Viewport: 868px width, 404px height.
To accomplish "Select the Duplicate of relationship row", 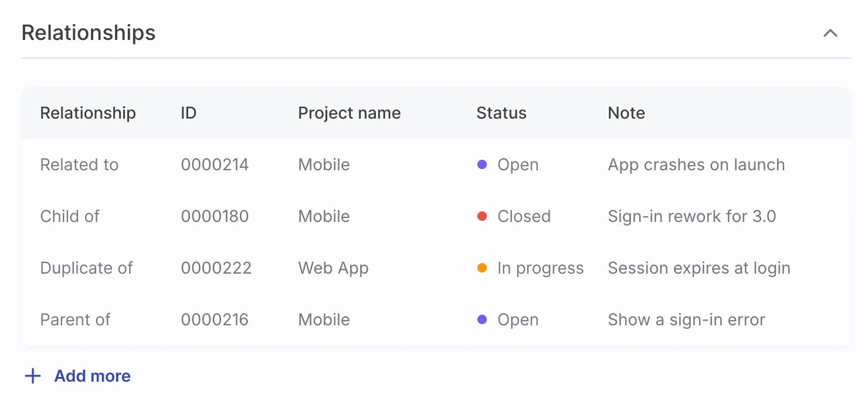I will click(436, 268).
